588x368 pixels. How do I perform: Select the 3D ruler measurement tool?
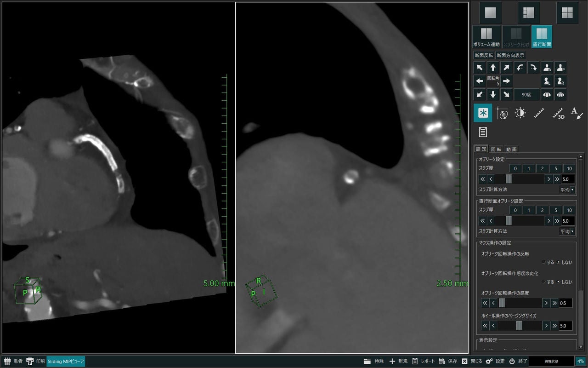558,113
